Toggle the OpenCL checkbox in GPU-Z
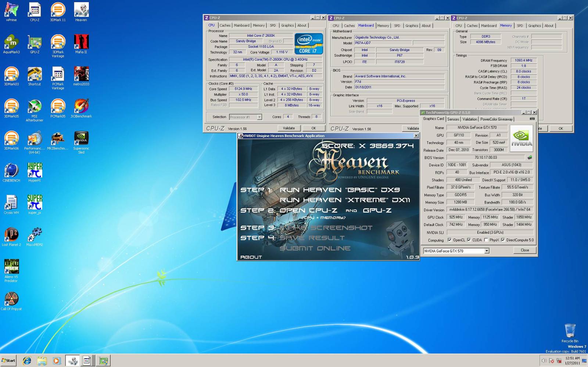This screenshot has width=588, height=367. click(449, 240)
